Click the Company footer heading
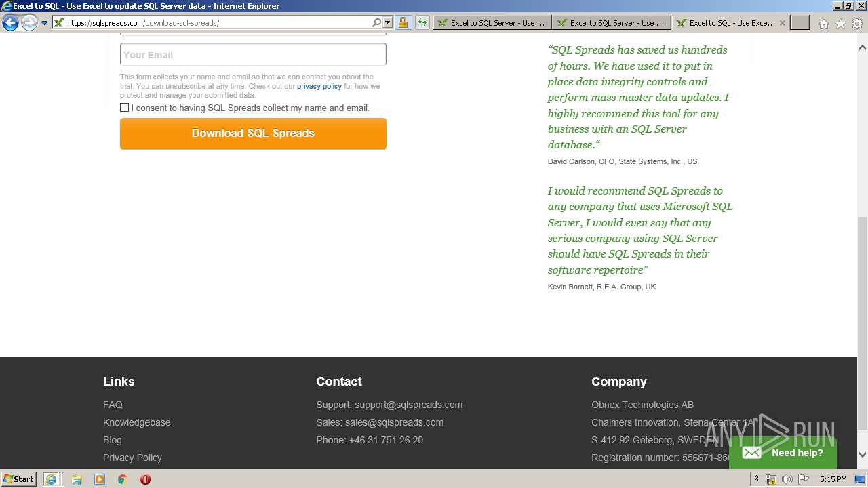This screenshot has height=488, width=868. click(x=619, y=382)
